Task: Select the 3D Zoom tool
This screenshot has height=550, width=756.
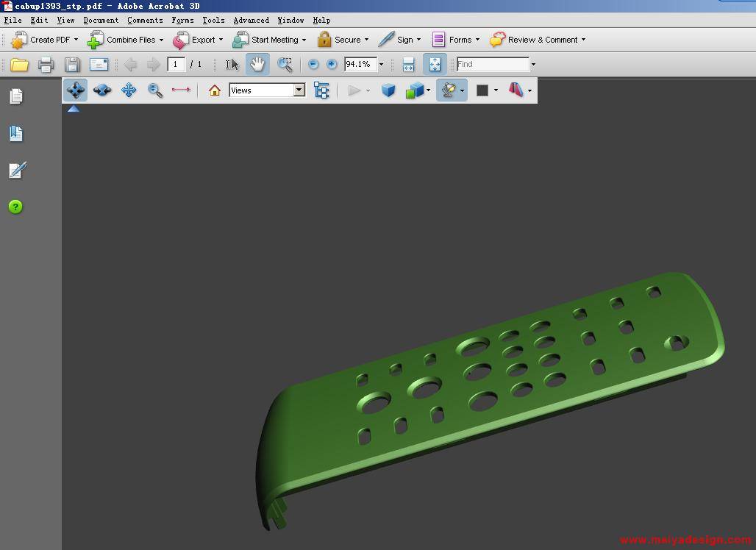Action: [x=154, y=90]
